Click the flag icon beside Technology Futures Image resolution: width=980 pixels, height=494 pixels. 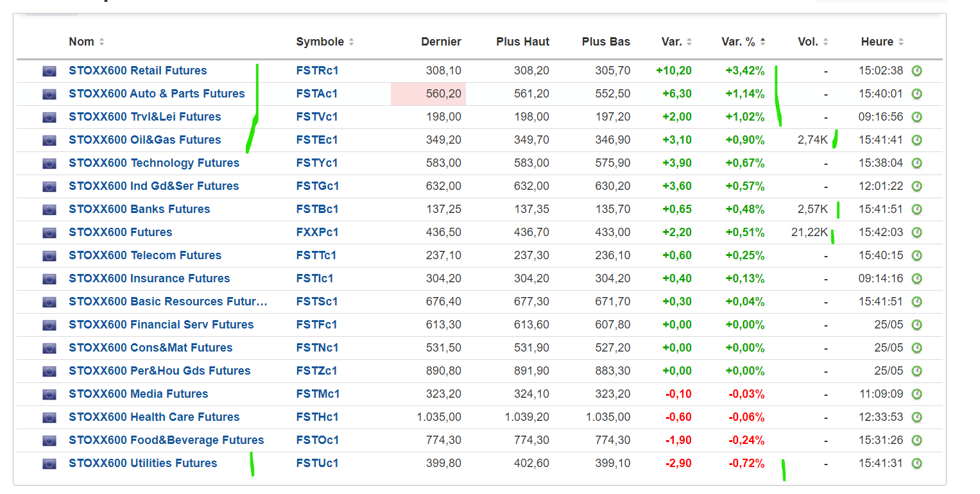click(x=49, y=163)
